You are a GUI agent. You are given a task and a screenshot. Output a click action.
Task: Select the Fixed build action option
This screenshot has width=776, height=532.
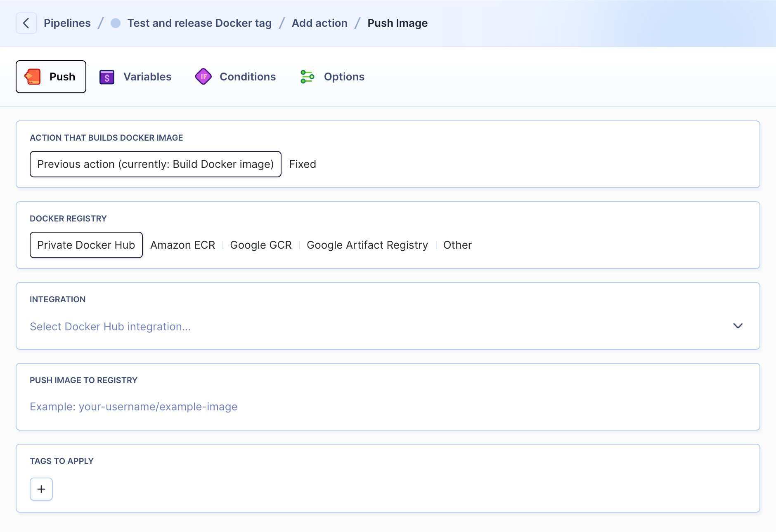click(303, 164)
